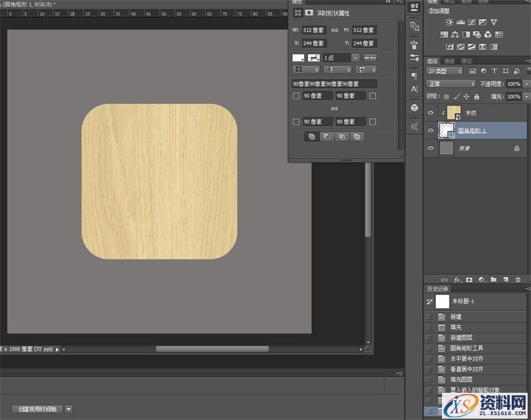This screenshot has height=420, width=531.
Task: Open the 不透明度 opacity dropdown arrow
Action: (525, 84)
